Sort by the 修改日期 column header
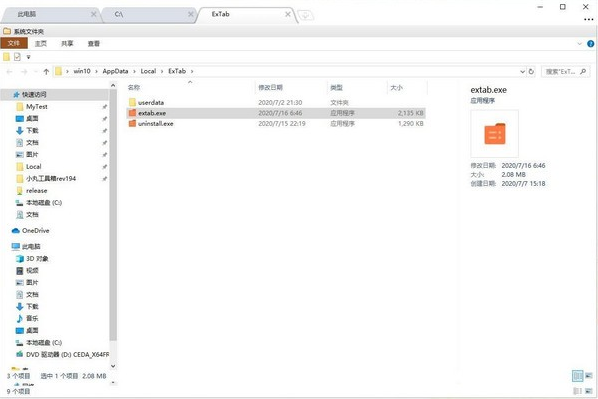Screen dimensions: 598x399 click(270, 88)
